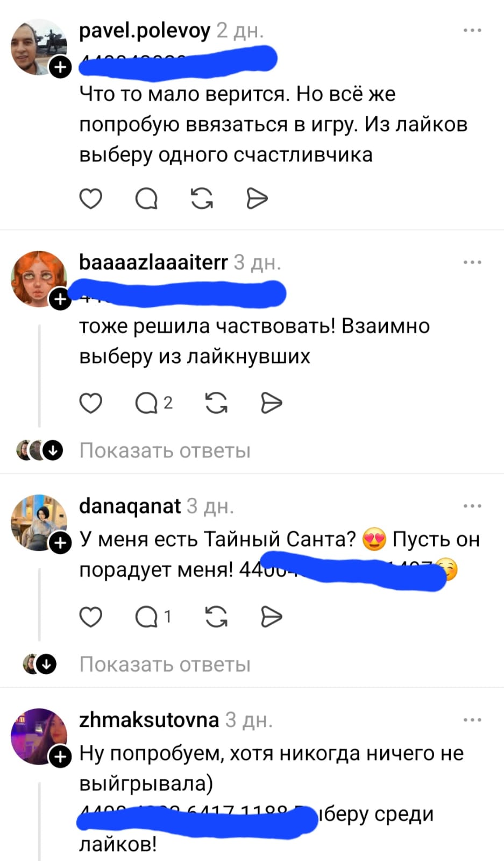Viewport: 504px width, 861px height.
Task: Share danaqanat's post via send icon
Action: pyautogui.click(x=272, y=617)
